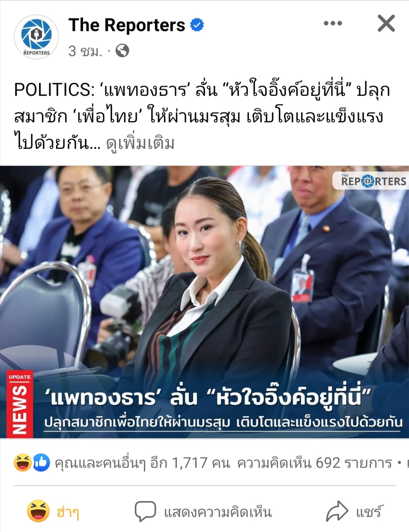Toggle the ฮ่าๆ haha reaction button
This screenshot has height=532, width=409.
click(53, 512)
